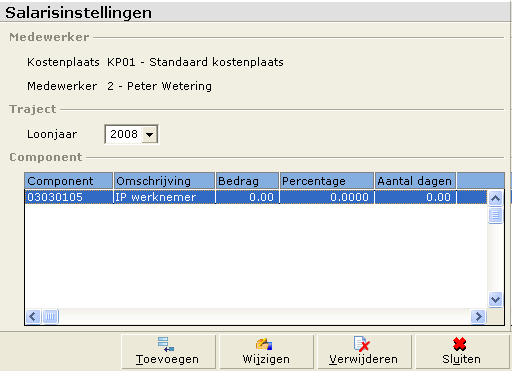
Task: Click the horizontal scroll right arrow
Action: [x=478, y=316]
